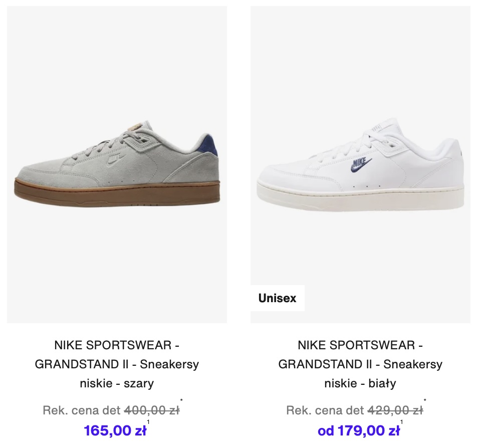
Task: Open the biały Grandstand II product title
Action: 360,364
